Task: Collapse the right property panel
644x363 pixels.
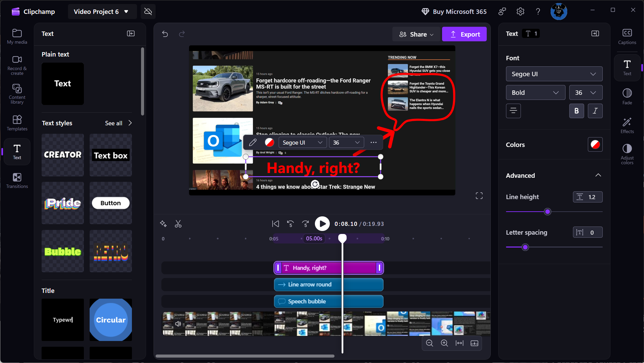Action: click(595, 34)
